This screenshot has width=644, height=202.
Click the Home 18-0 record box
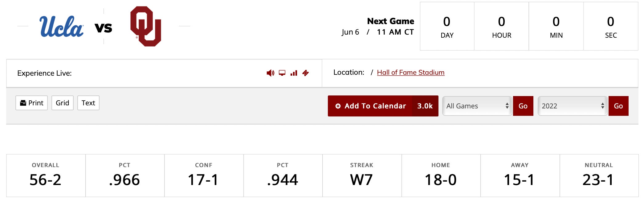441,175
